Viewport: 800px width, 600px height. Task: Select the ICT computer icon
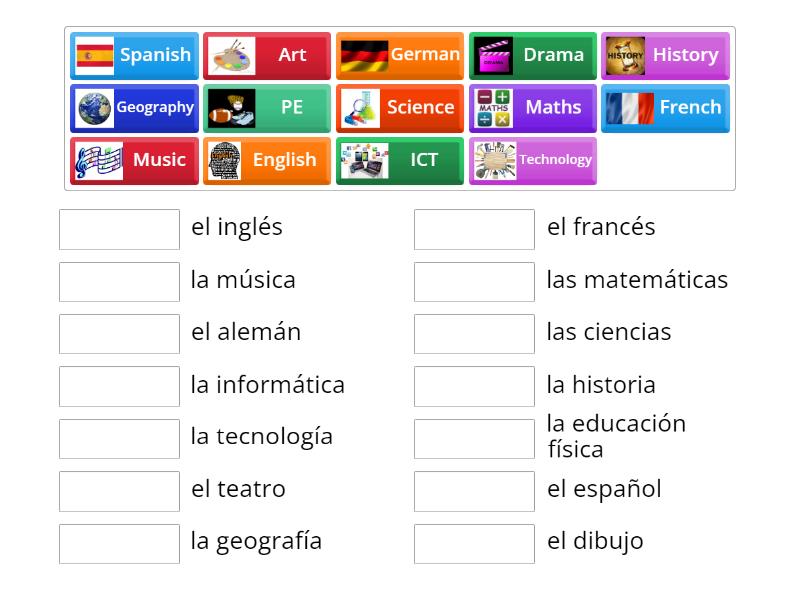[x=357, y=160]
